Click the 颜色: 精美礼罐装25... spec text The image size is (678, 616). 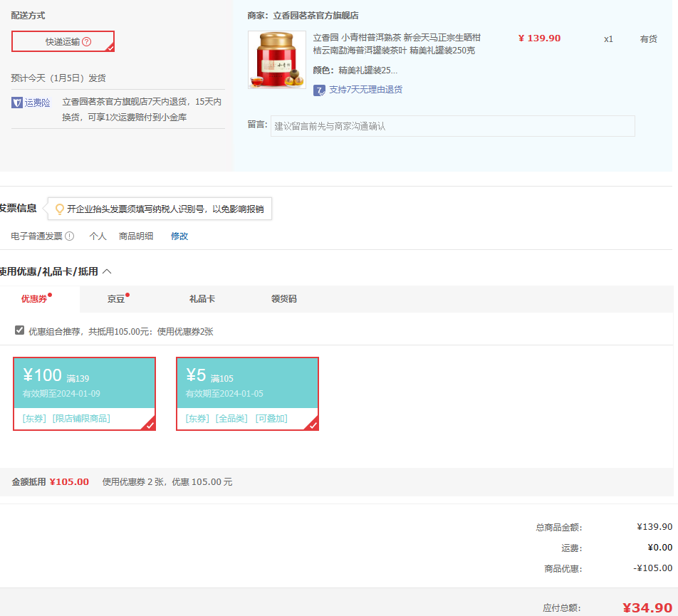(x=355, y=70)
